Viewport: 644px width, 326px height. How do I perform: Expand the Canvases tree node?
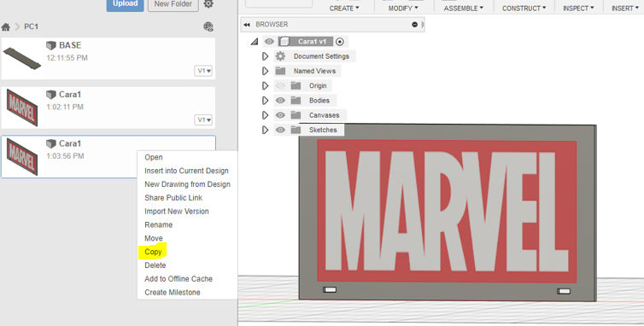point(266,115)
